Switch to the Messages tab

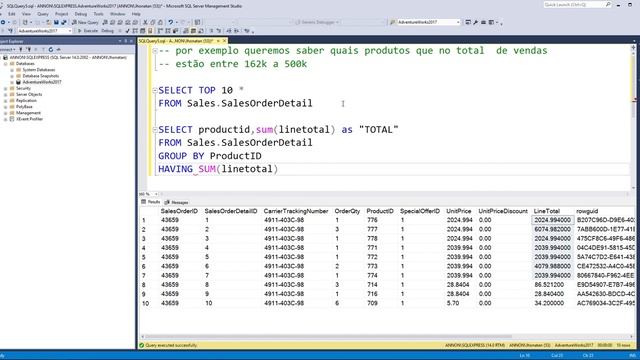177,202
